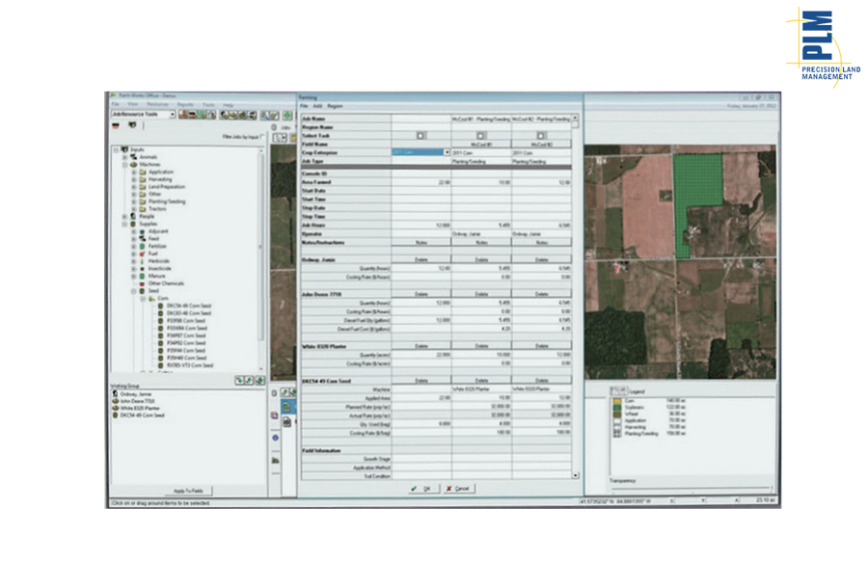
Task: Select DKC54-49 Corn Seed tree item
Action: click(x=189, y=306)
